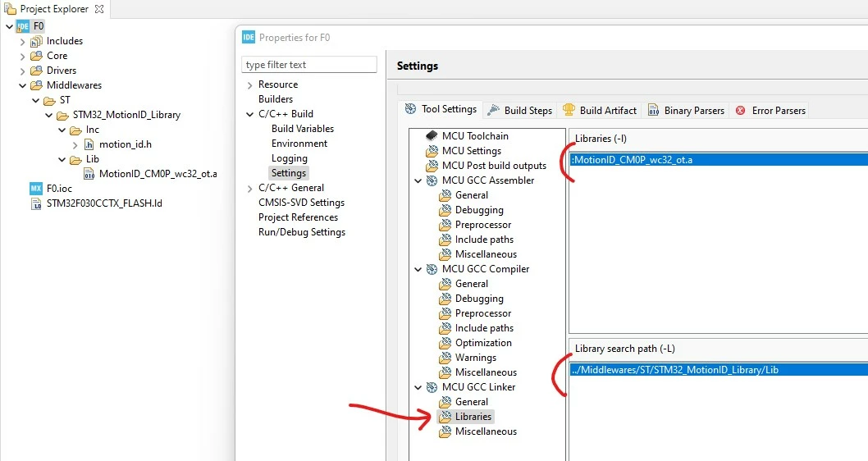The height and width of the screenshot is (461, 868).
Task: Select F0.ioc in Project Explorer
Action: (59, 188)
